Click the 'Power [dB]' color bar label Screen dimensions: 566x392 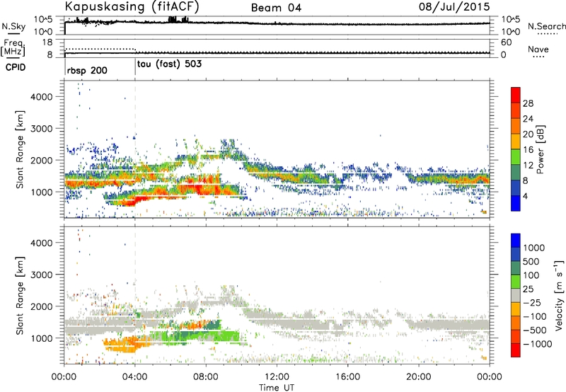[540, 149]
